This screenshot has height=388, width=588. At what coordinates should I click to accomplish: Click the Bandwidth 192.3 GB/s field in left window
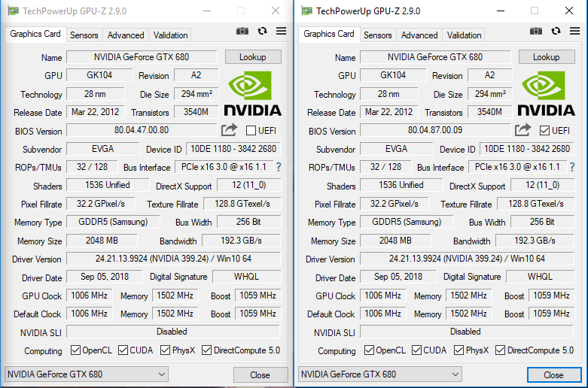tap(241, 241)
